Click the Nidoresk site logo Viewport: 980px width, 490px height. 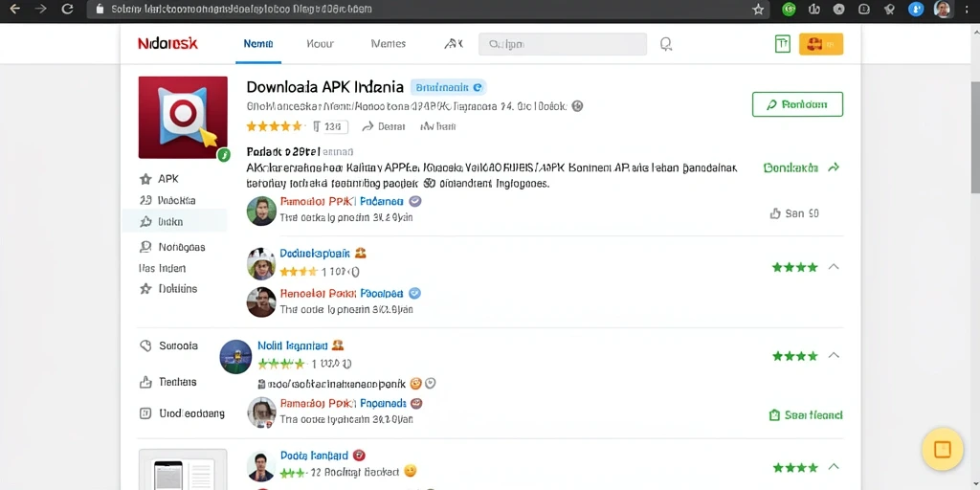click(x=167, y=44)
